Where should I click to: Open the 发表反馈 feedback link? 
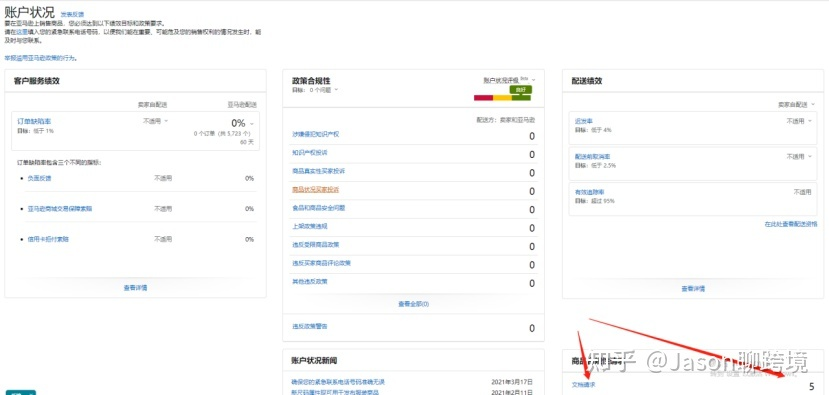pyautogui.click(x=72, y=15)
